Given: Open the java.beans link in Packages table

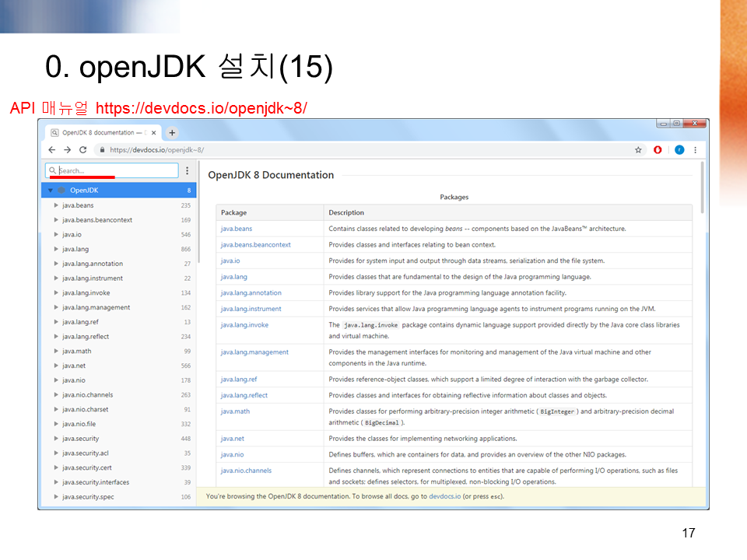Looking at the screenshot, I should click(x=237, y=229).
